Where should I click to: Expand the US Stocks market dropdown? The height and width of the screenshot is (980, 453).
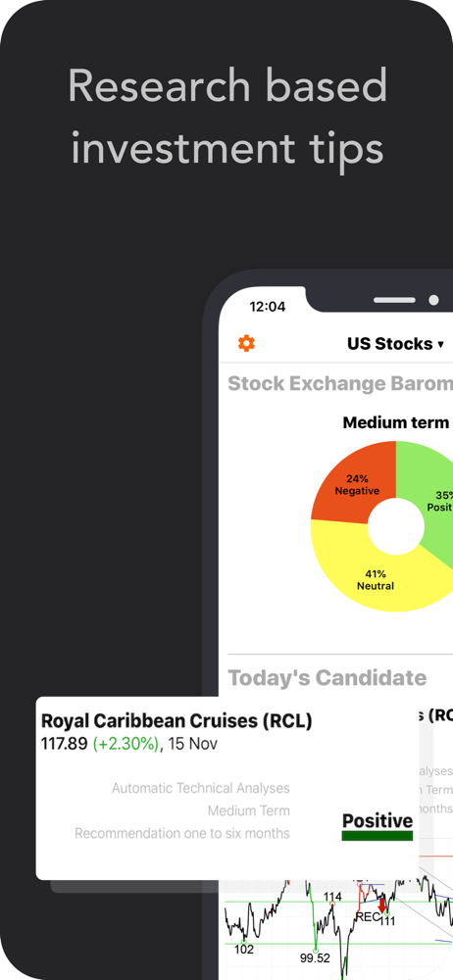point(395,344)
